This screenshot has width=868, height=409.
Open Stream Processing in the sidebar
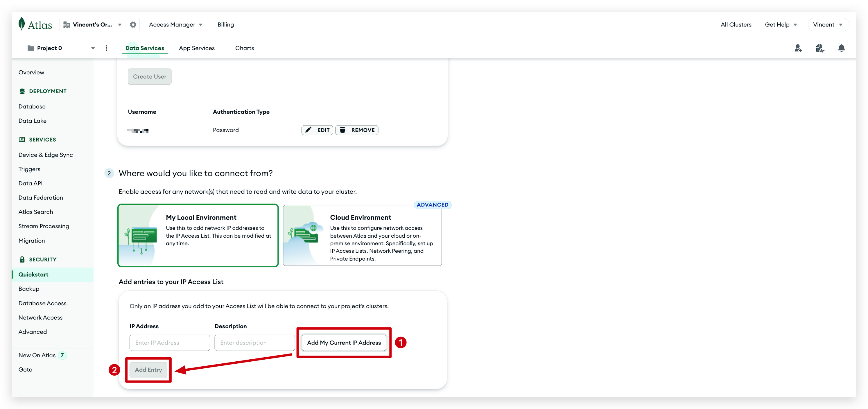(44, 226)
